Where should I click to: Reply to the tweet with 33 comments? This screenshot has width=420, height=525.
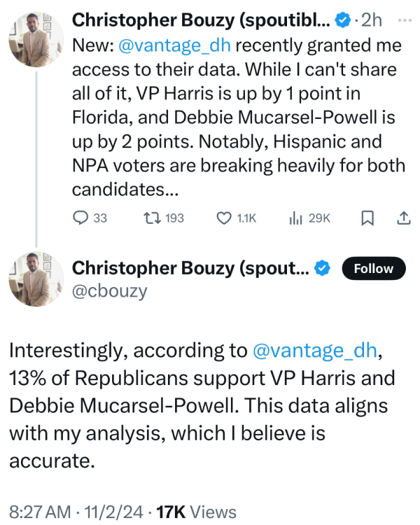(80, 218)
